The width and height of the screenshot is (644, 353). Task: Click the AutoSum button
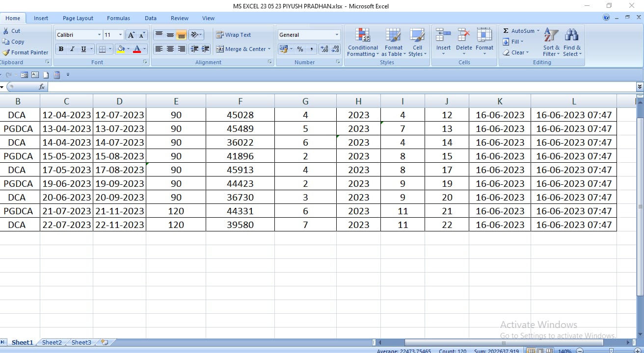(x=520, y=31)
